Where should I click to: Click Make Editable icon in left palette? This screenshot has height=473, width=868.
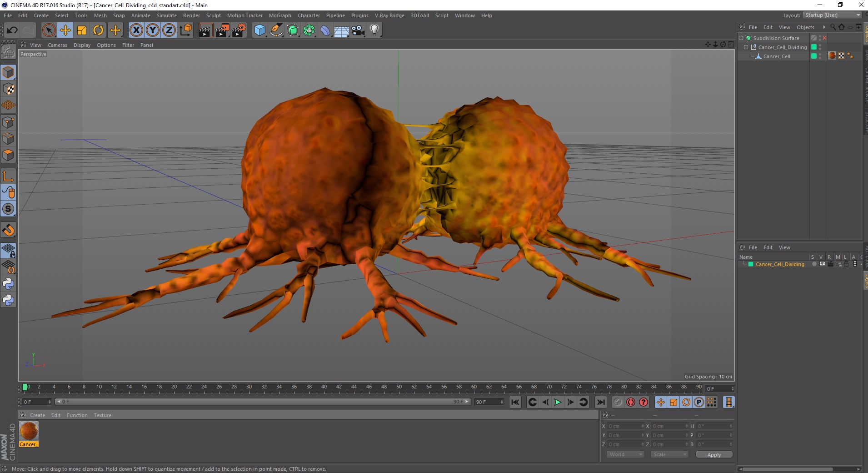pyautogui.click(x=8, y=52)
